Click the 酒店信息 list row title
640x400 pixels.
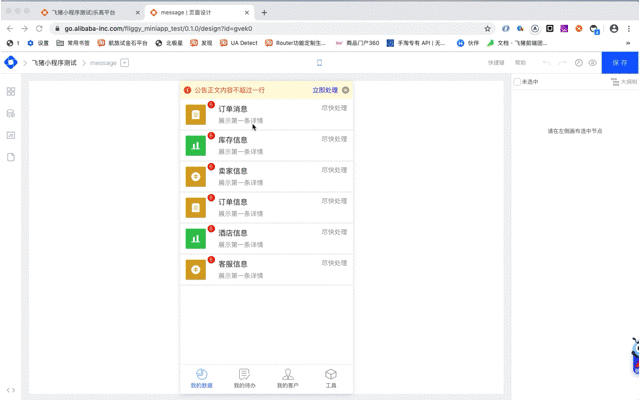coord(233,233)
